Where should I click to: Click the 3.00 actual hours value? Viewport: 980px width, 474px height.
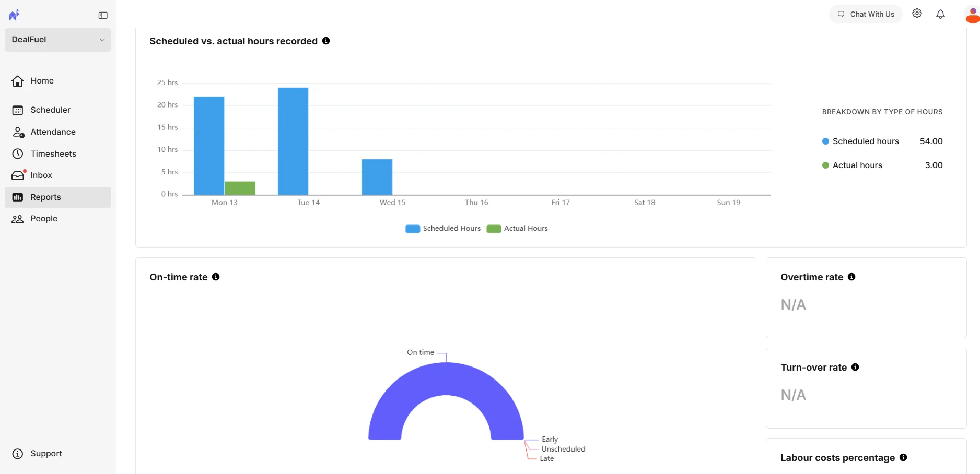click(934, 165)
